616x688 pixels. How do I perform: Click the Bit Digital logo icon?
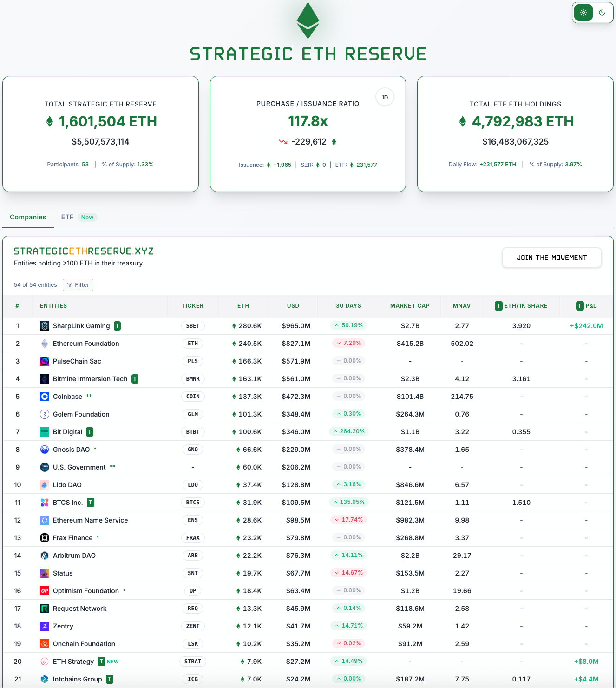click(45, 432)
